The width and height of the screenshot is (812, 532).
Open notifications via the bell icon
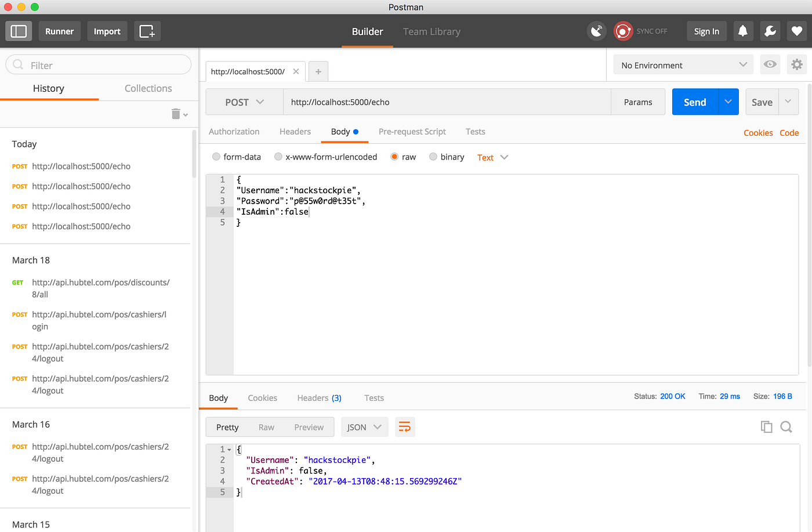(x=743, y=31)
